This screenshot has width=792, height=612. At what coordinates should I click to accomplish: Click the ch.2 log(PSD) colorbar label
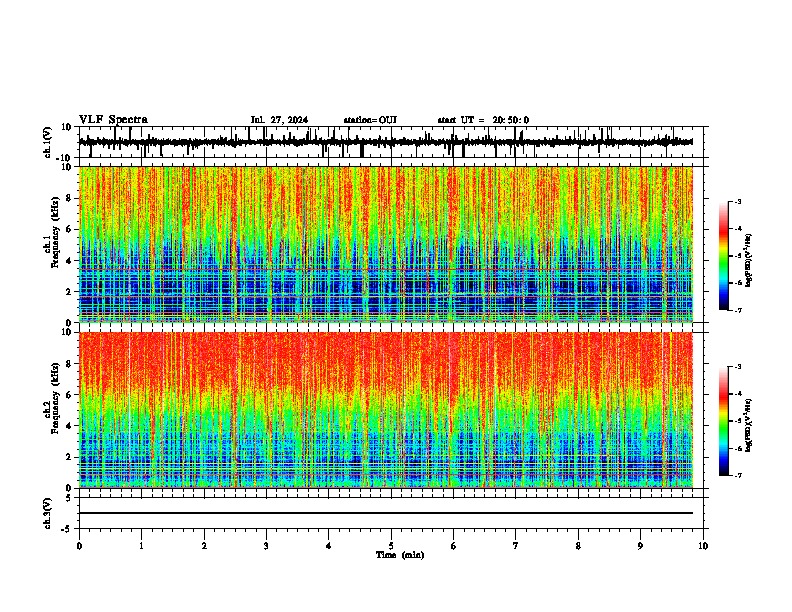point(748,425)
